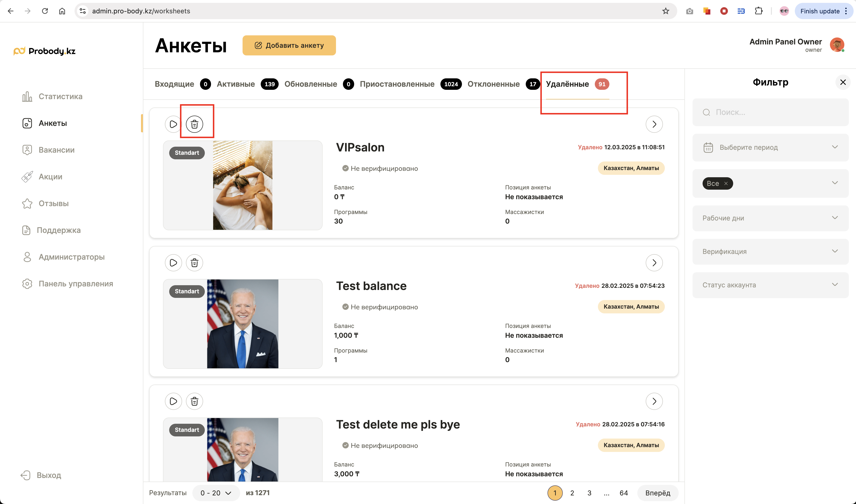Open the VIPsalon massage photo thumbnail
The height and width of the screenshot is (504, 856).
pyautogui.click(x=243, y=185)
